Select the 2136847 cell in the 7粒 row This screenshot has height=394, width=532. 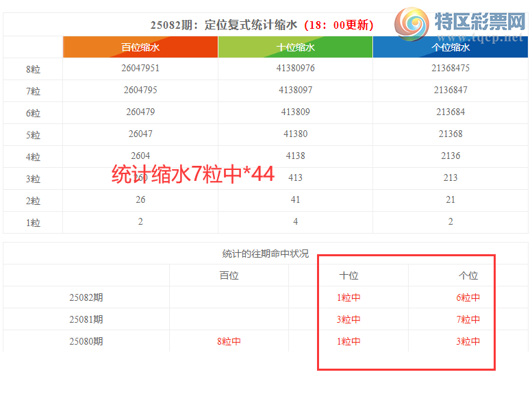tap(451, 90)
